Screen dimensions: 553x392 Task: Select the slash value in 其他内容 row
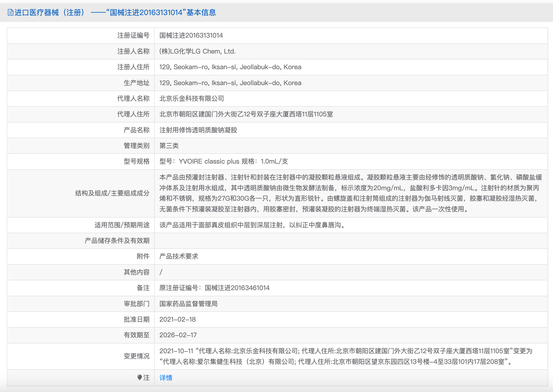point(161,272)
